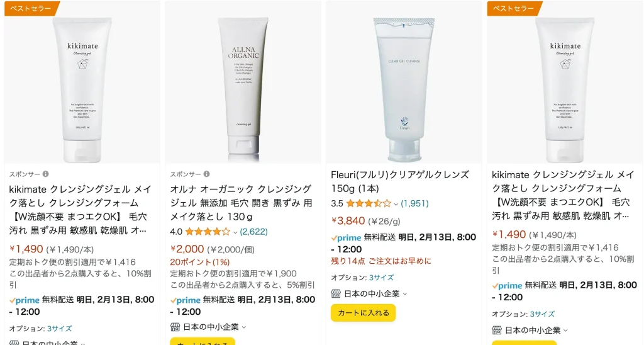The height and width of the screenshot is (345, 644).
Task: Click prime badge on Fleuri listing
Action: coord(347,238)
